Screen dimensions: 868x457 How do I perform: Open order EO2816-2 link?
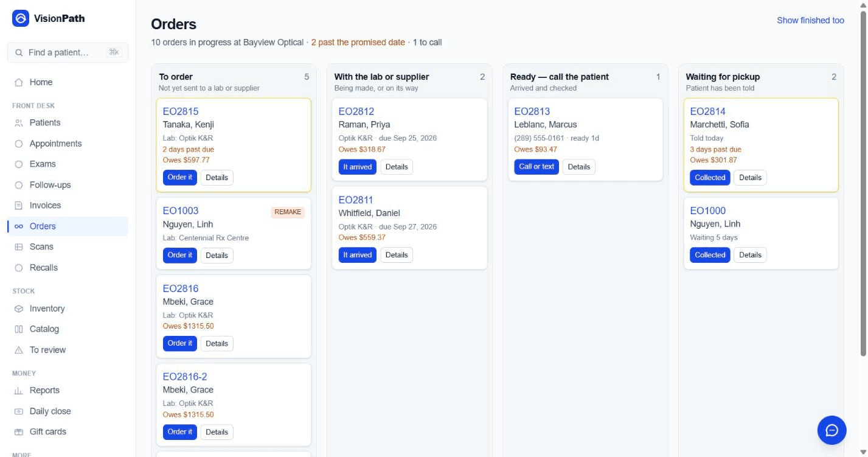[185, 377]
